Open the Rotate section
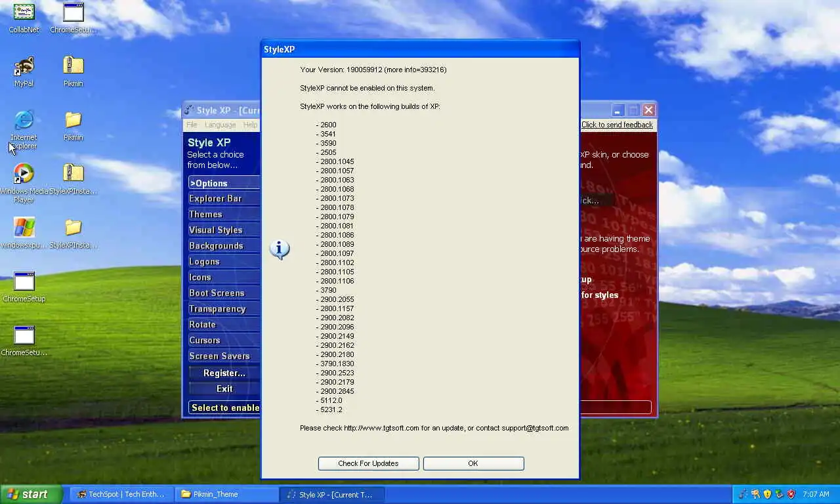Viewport: 840px width, 504px height. 224,325
